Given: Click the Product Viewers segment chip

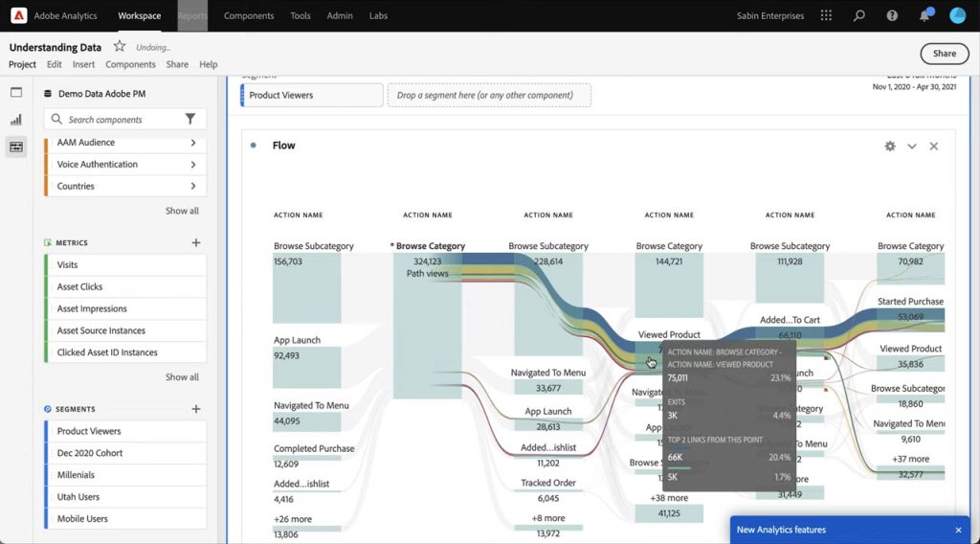Looking at the screenshot, I should [x=312, y=95].
